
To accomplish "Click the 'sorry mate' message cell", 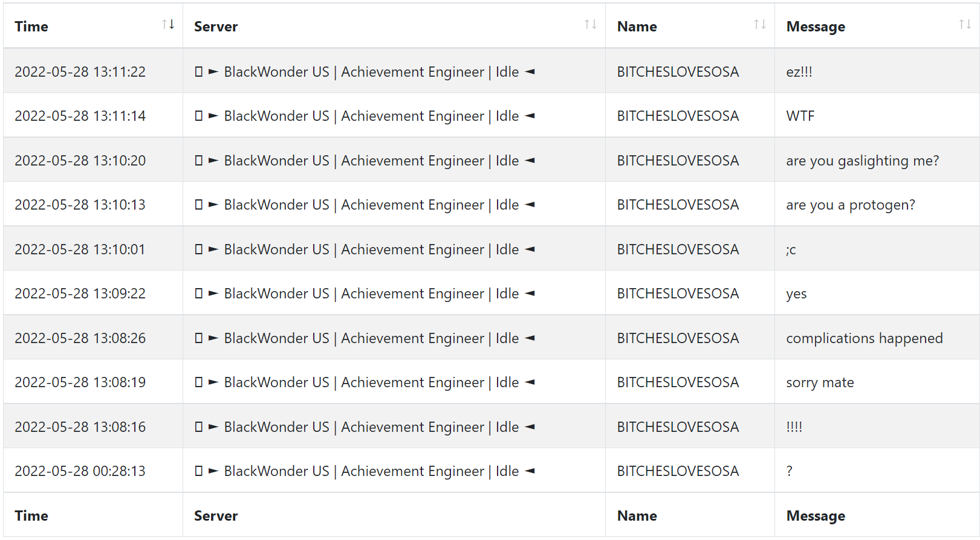I will [877, 382].
